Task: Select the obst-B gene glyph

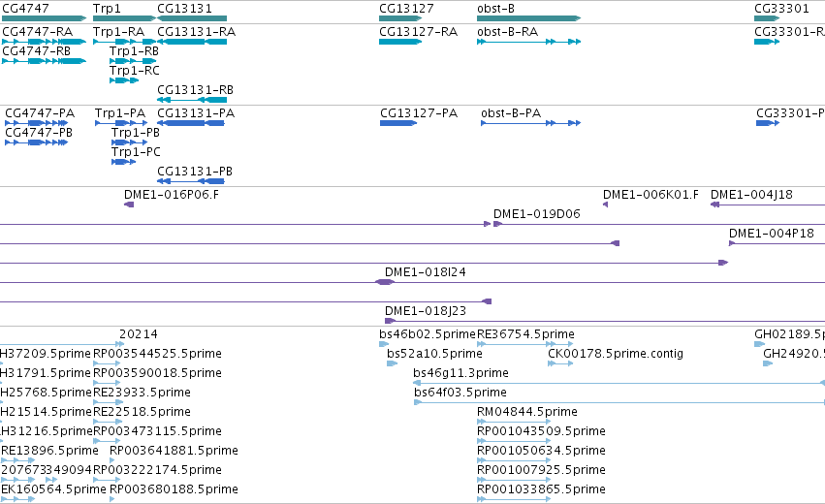Action: coord(528,18)
